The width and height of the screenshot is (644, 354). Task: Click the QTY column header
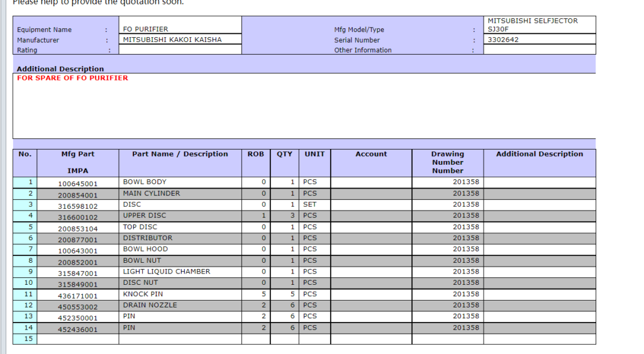point(284,154)
